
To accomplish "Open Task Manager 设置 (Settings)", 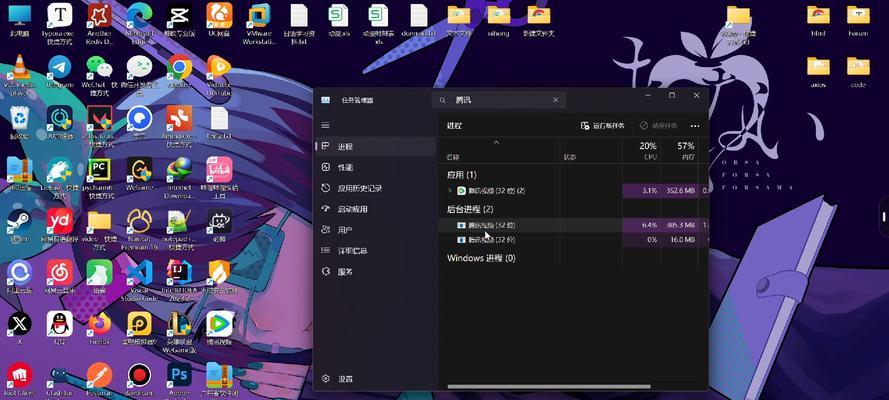I will 375,378.
